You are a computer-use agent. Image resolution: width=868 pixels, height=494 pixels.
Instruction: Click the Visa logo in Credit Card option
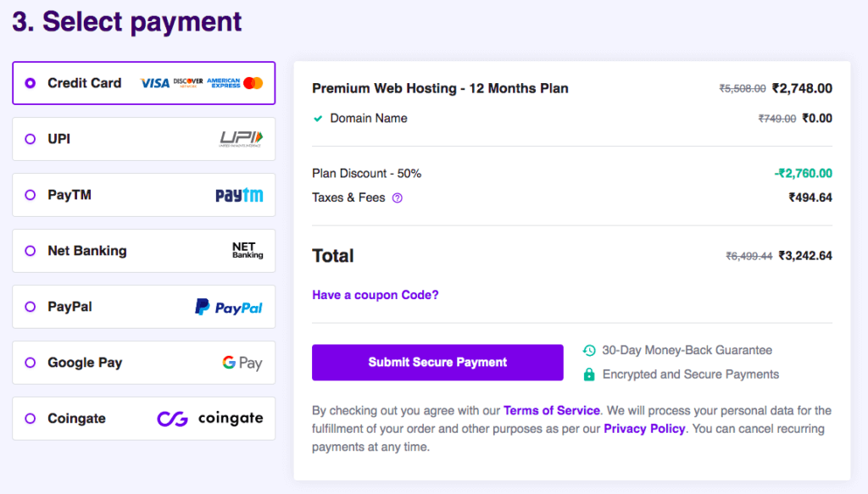pyautogui.click(x=155, y=83)
